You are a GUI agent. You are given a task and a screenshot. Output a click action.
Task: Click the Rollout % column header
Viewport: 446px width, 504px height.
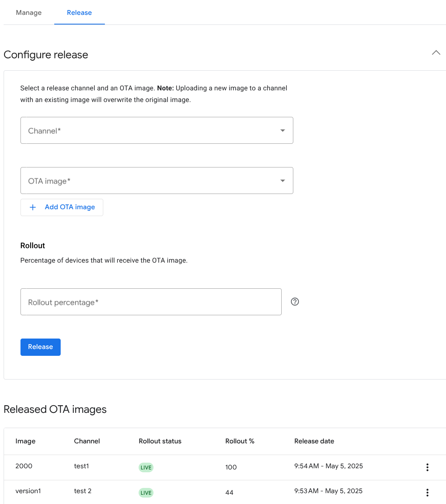pos(239,441)
